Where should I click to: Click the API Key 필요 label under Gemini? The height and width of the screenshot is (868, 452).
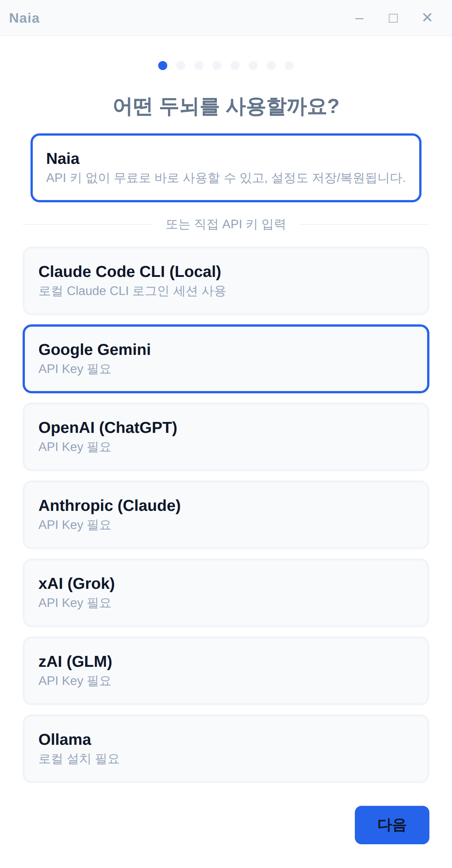[75, 369]
